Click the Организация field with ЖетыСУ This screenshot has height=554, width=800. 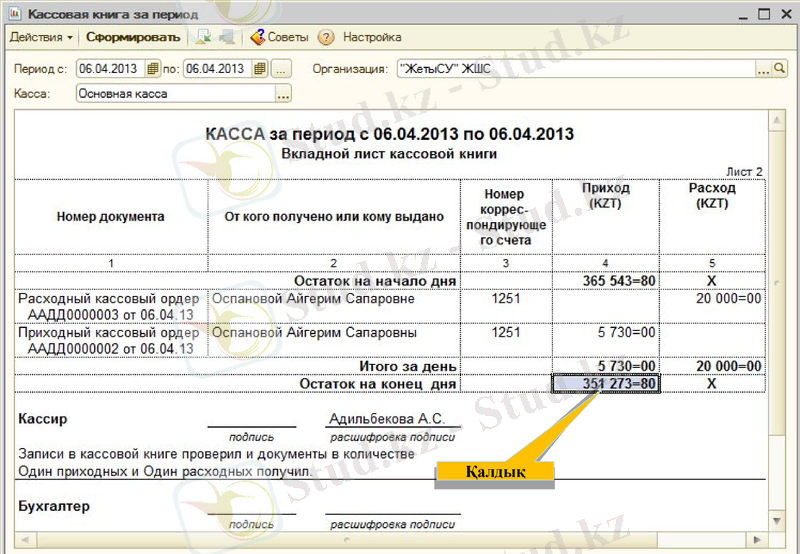[x=575, y=69]
